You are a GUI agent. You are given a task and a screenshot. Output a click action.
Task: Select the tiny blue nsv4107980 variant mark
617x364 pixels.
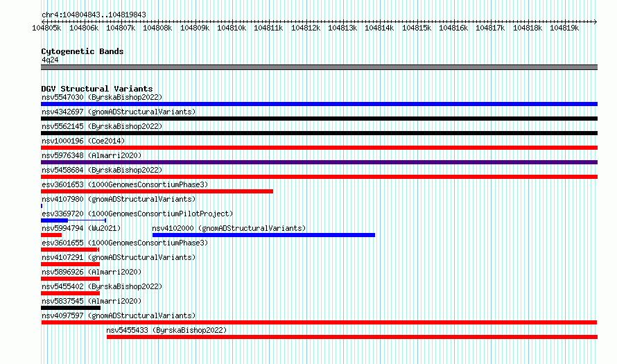(42, 206)
